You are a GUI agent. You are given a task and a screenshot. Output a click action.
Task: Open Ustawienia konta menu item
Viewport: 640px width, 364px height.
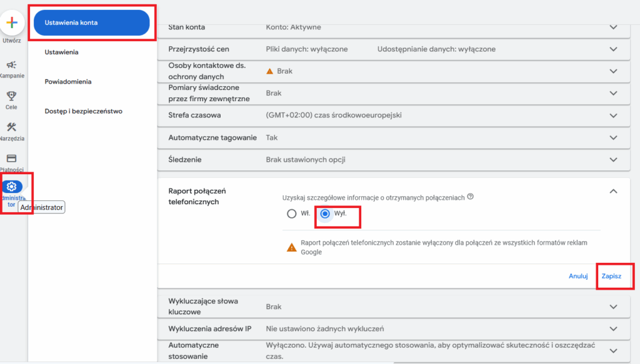(x=91, y=23)
